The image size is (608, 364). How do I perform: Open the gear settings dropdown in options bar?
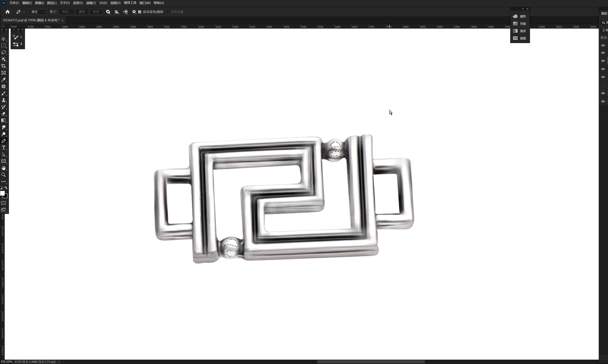134,12
